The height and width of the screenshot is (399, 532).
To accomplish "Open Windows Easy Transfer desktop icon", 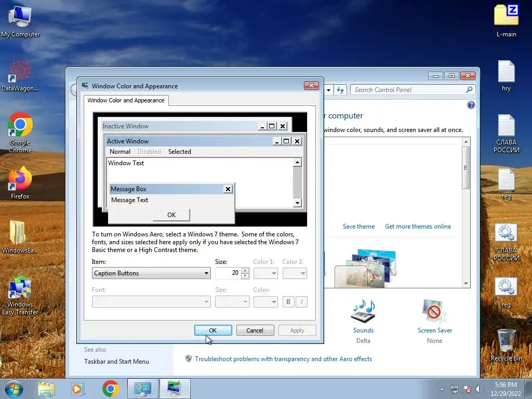I will [x=20, y=296].
